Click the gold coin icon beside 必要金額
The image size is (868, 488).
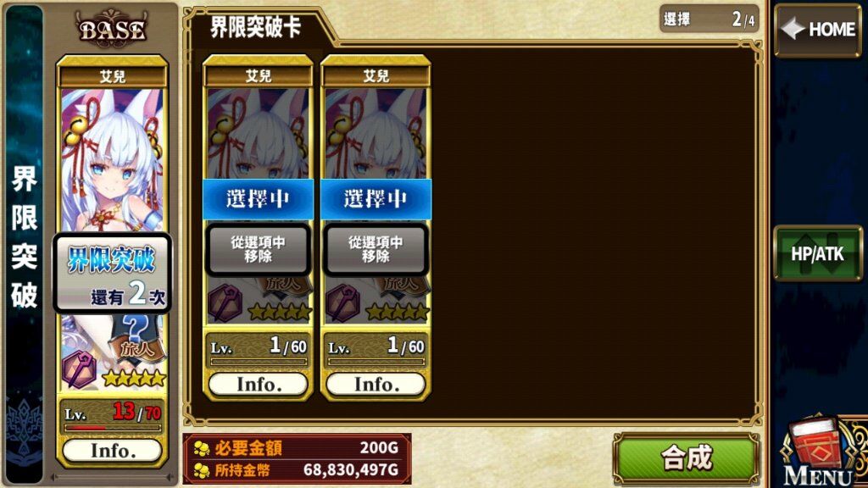pos(202,448)
